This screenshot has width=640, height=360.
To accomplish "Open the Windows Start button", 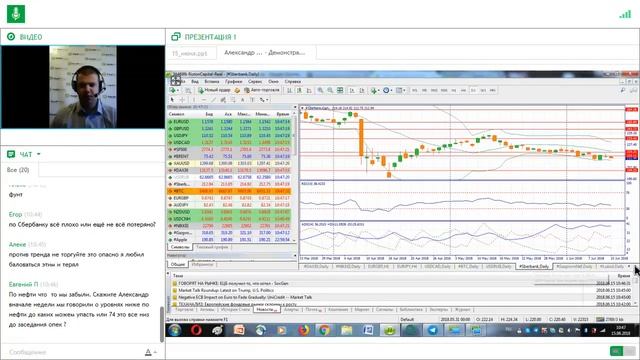I will (x=175, y=330).
